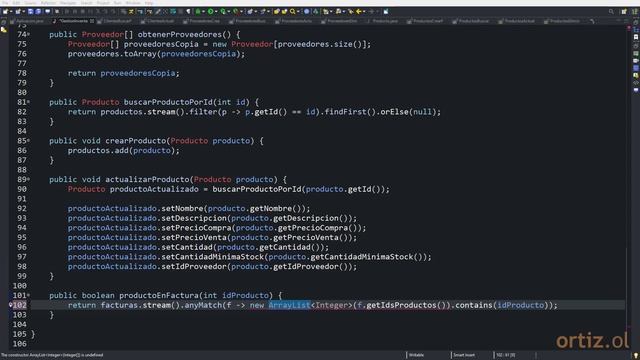Image resolution: width=640 pixels, height=360 pixels.
Task: Click the Open Perspective icon
Action: [624, 11]
